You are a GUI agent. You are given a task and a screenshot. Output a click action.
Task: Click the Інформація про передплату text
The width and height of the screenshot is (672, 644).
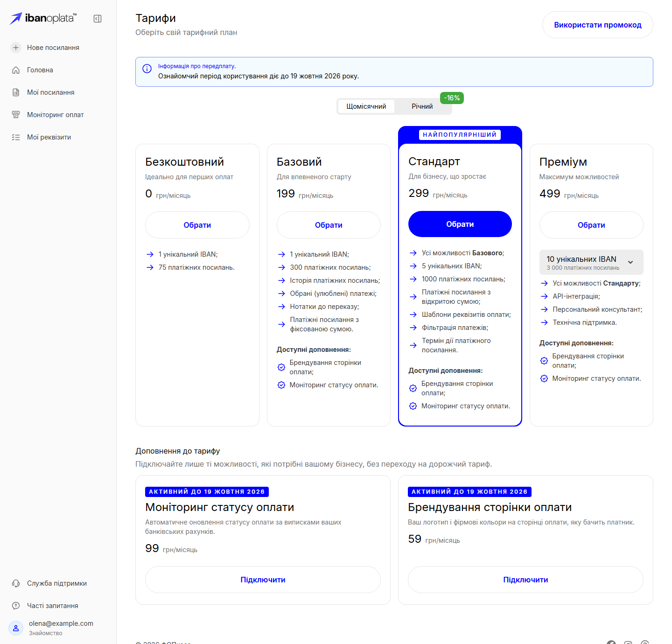point(197,66)
